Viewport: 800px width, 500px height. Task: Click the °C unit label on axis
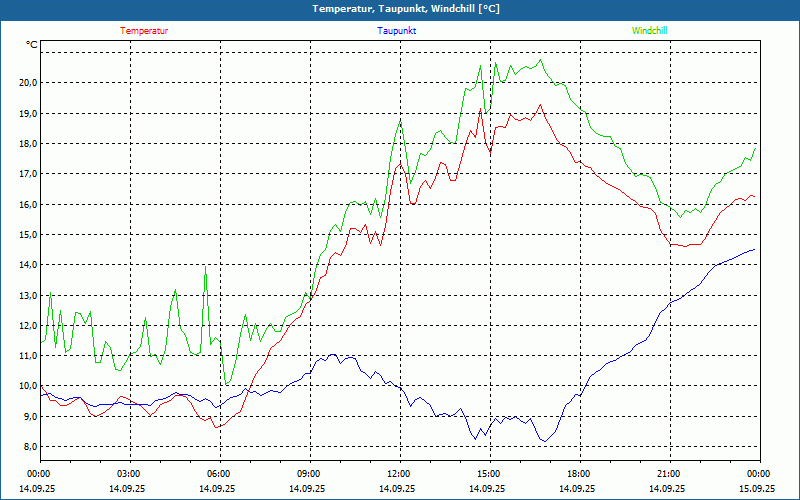pos(31,45)
